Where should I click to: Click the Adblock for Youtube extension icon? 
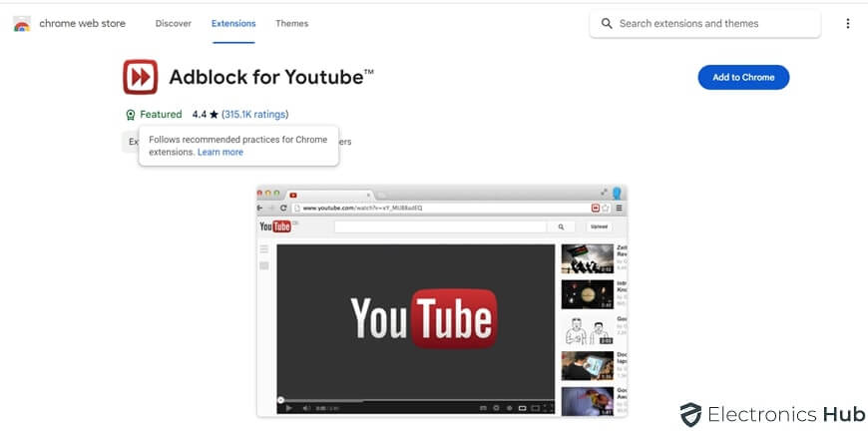click(141, 77)
